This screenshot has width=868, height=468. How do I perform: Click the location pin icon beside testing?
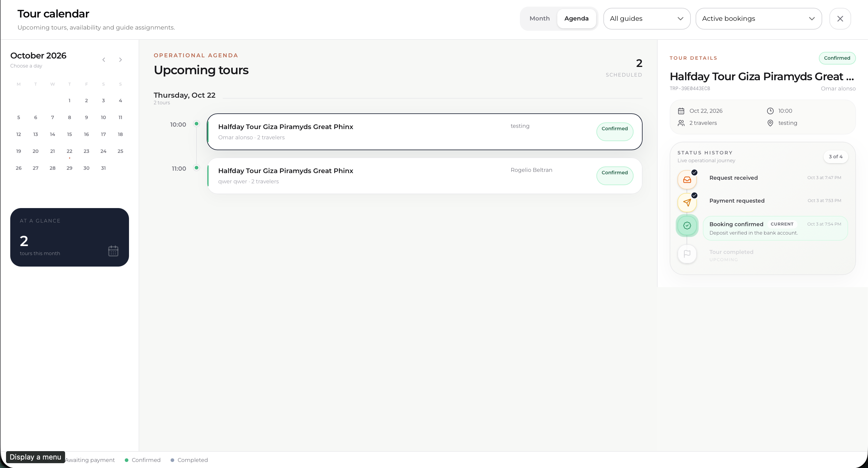(770, 123)
